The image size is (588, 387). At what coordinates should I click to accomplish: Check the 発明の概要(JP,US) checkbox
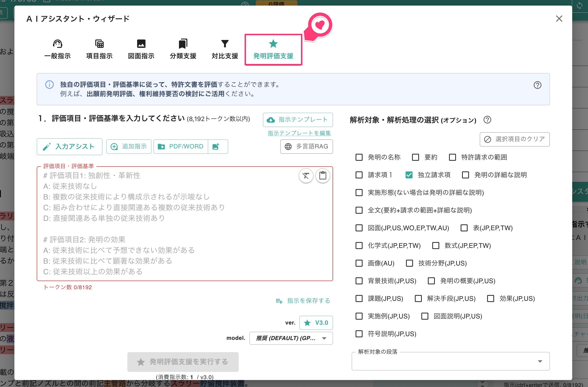[431, 281]
